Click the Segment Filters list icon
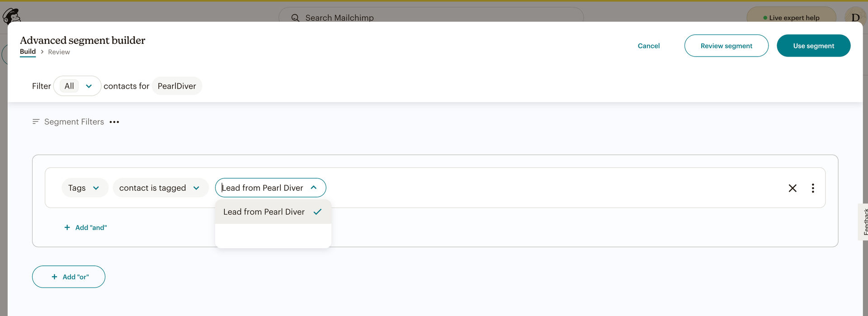The height and width of the screenshot is (316, 868). (36, 122)
